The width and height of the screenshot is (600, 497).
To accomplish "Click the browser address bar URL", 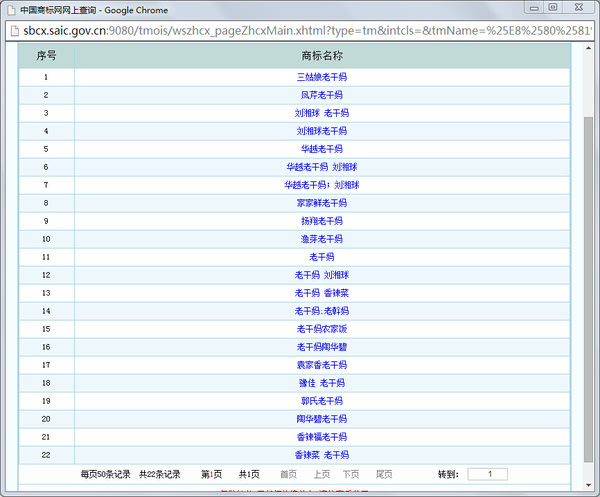I will pos(307,31).
